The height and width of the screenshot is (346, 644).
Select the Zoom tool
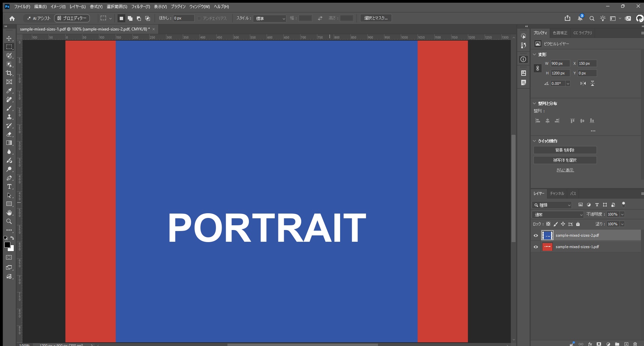coord(9,221)
